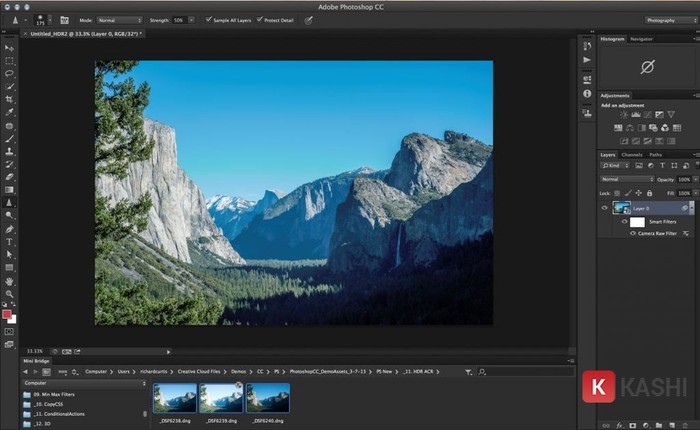Select the Zoom tool in toolbox
Viewport: 700px width, 430px height.
pyautogui.click(x=9, y=294)
